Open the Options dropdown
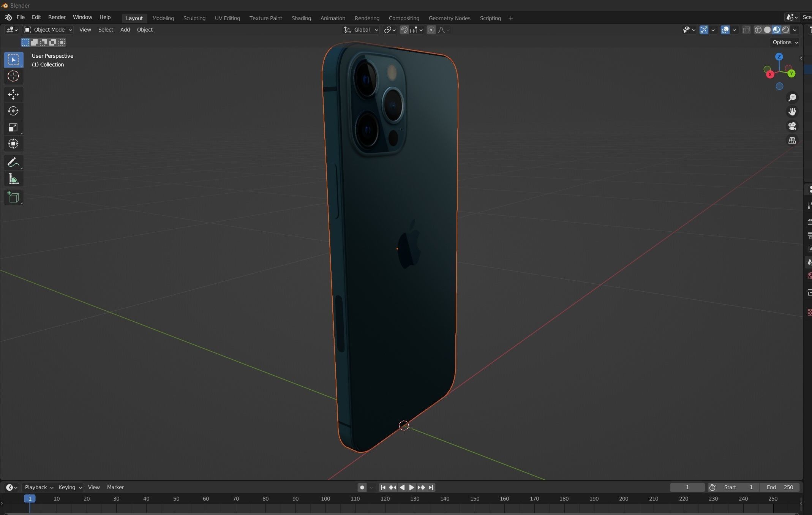The image size is (812, 515). point(785,42)
